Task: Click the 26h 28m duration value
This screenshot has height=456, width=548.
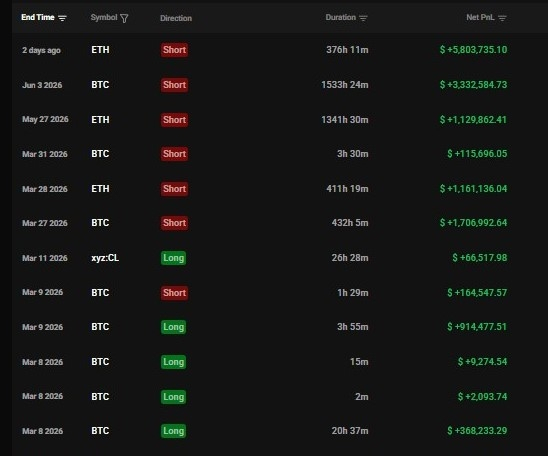Action: pos(350,258)
